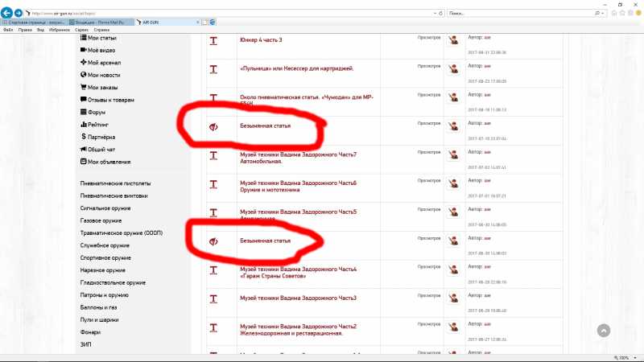Open Музей техники Часть6 Оружие и мототехника
Screen dimensions: 644x362
tap(298, 187)
